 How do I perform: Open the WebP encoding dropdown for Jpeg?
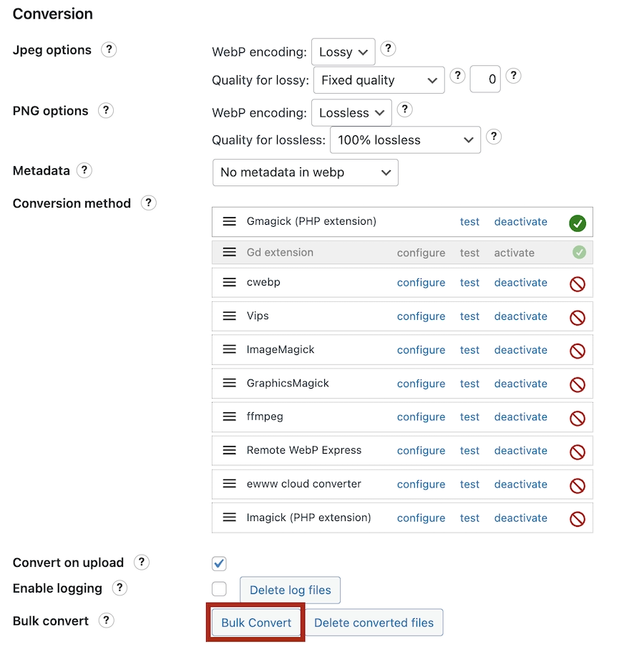(x=343, y=52)
